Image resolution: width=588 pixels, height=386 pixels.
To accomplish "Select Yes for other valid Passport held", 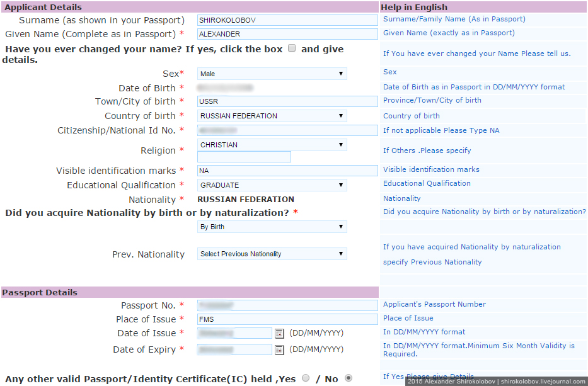I will [306, 378].
